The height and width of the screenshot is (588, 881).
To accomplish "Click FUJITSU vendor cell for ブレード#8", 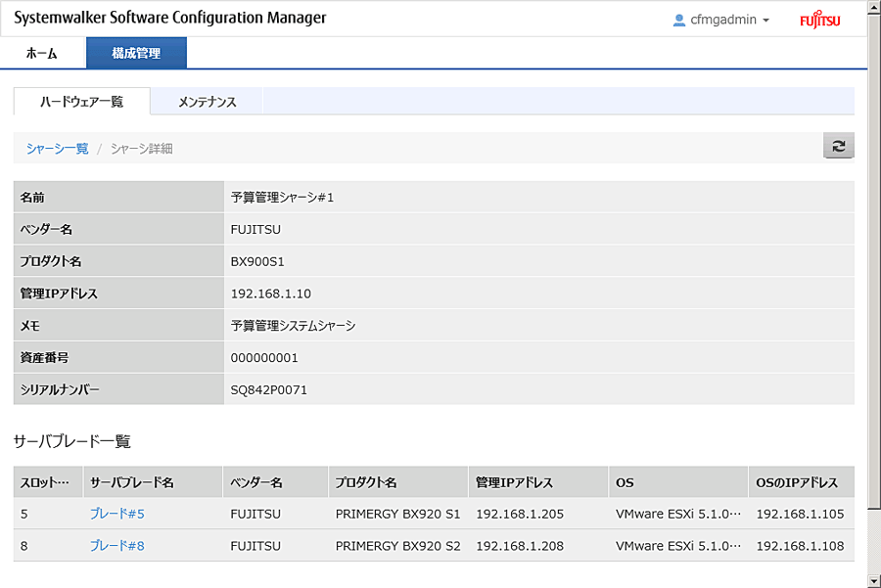I will [255, 546].
